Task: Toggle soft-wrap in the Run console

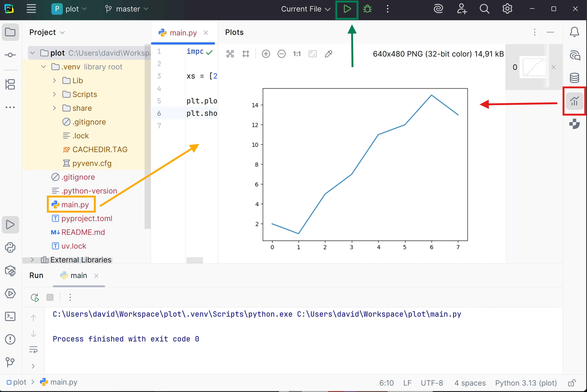Action: pos(33,350)
